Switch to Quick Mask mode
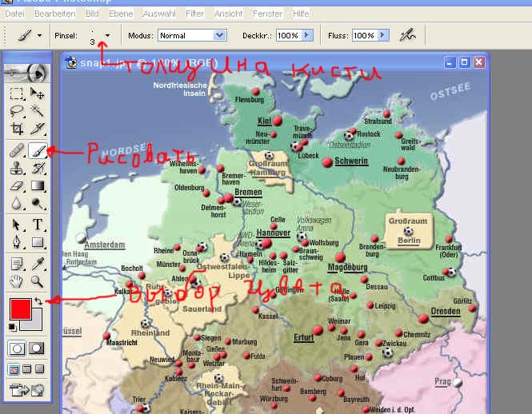532x414 pixels. [37, 348]
